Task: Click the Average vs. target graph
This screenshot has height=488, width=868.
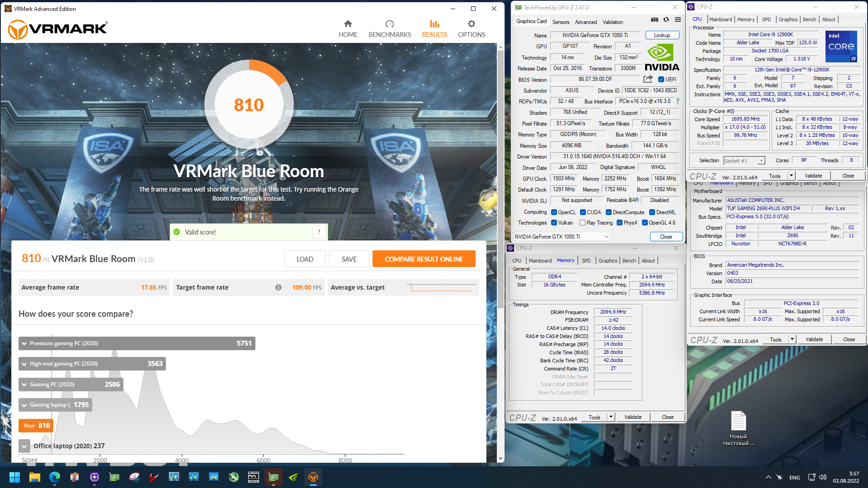Action: pyautogui.click(x=442, y=287)
